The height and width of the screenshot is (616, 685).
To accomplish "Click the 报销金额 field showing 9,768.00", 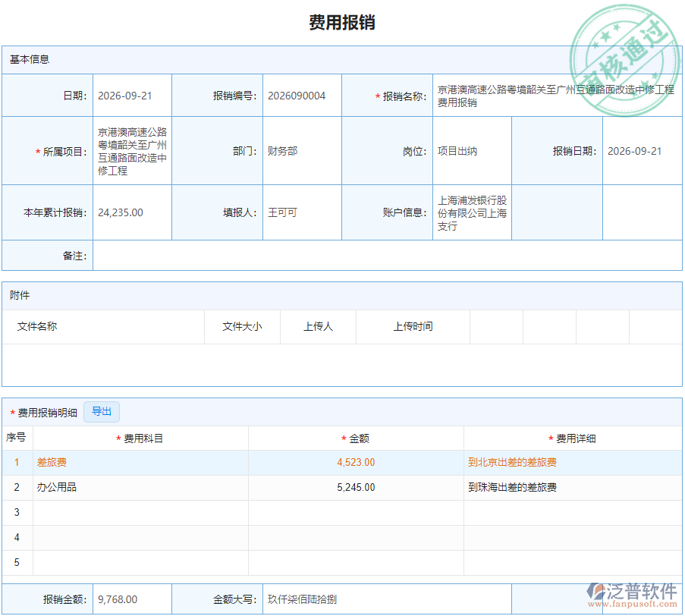I will pyautogui.click(x=132, y=599).
